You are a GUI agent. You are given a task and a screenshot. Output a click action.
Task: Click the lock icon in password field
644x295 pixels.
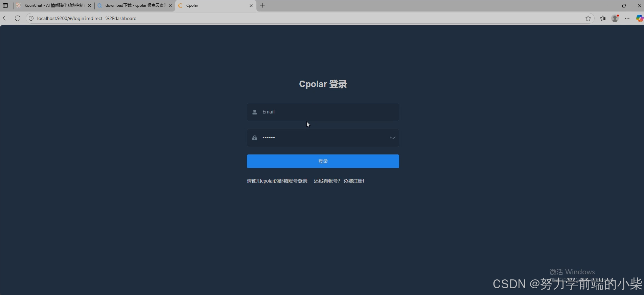point(255,138)
